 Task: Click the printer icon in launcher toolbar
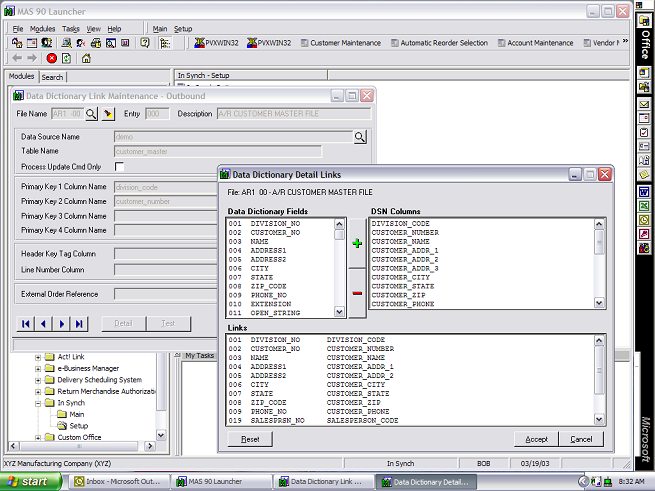point(96,43)
